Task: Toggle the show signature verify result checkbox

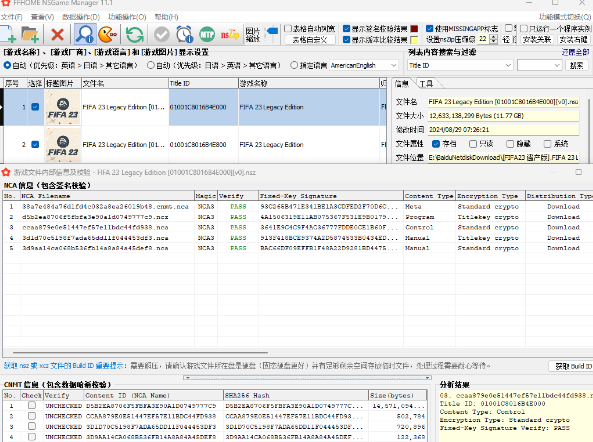Action: pos(346,28)
